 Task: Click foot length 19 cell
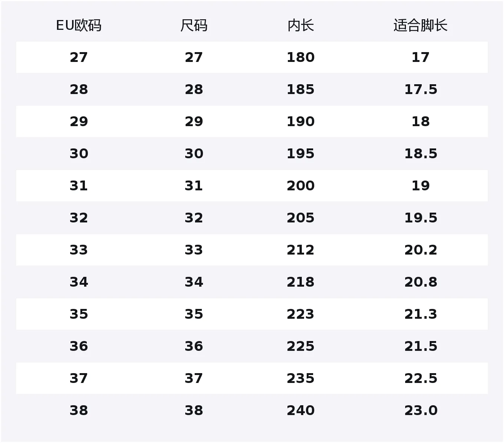[421, 186]
